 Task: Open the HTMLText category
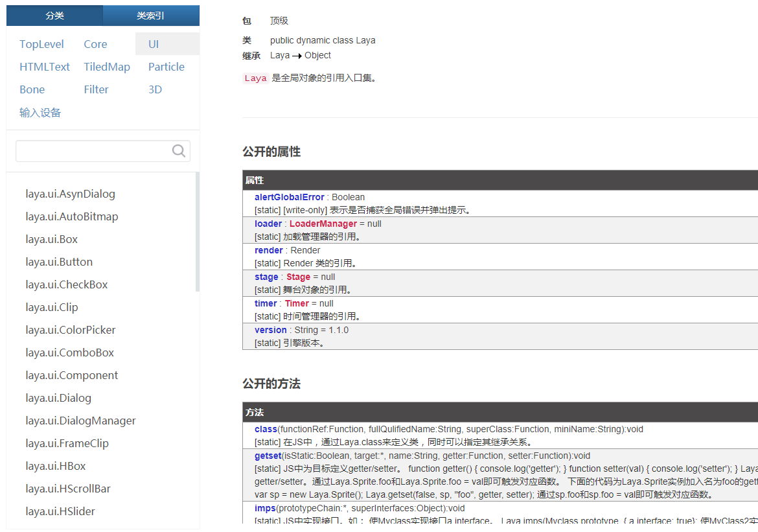point(45,67)
